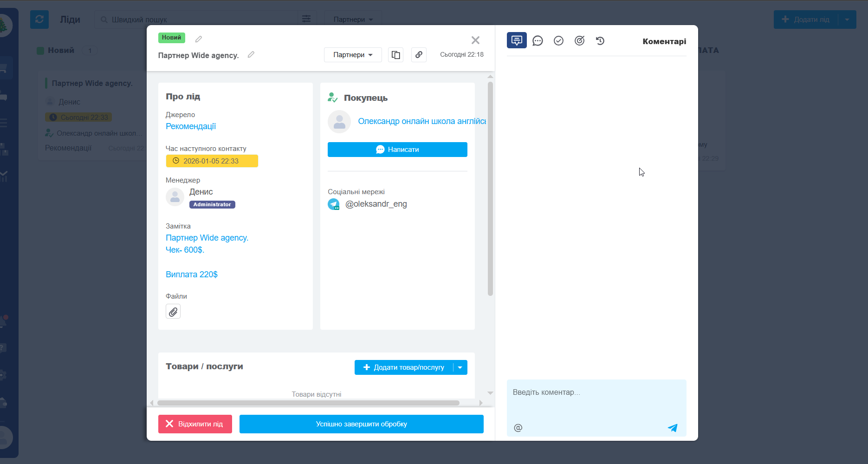Open the history icon in comments panel

pos(600,41)
